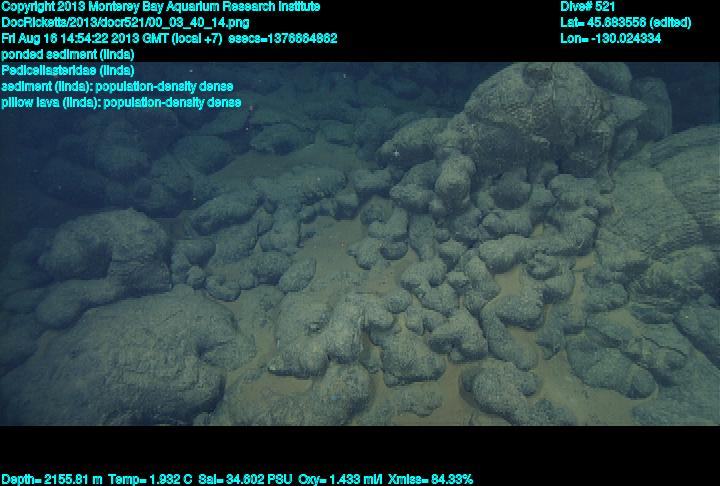Click the 'sediment (linda): population-density dense' line

[117, 86]
